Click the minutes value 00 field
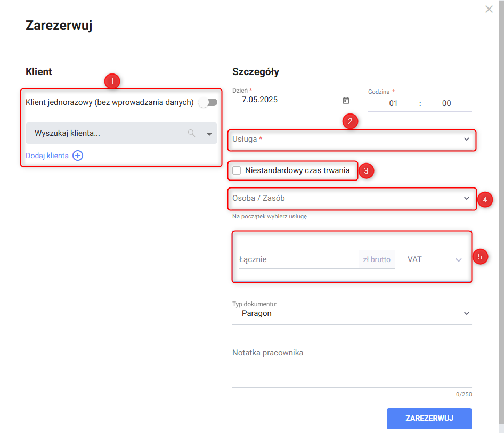 click(446, 103)
